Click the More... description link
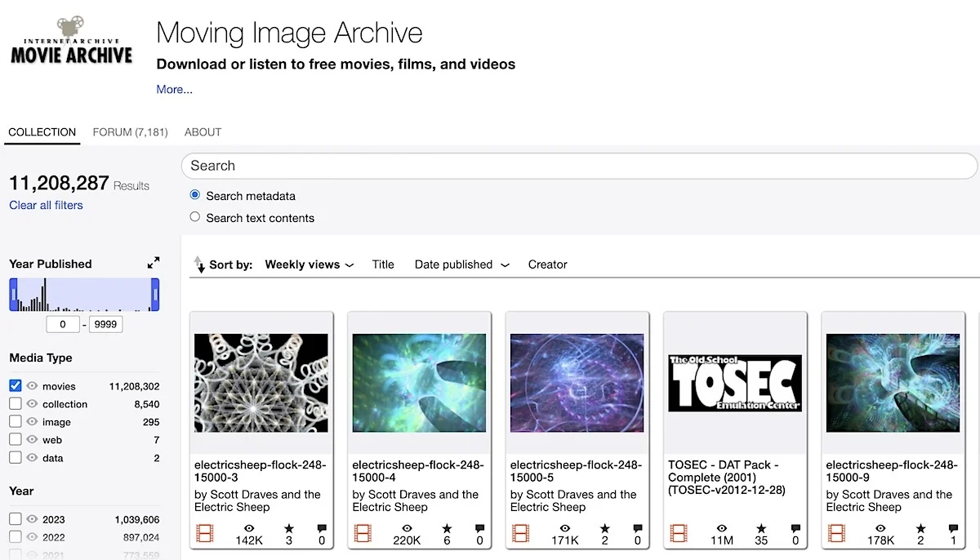980x560 pixels. (x=175, y=90)
